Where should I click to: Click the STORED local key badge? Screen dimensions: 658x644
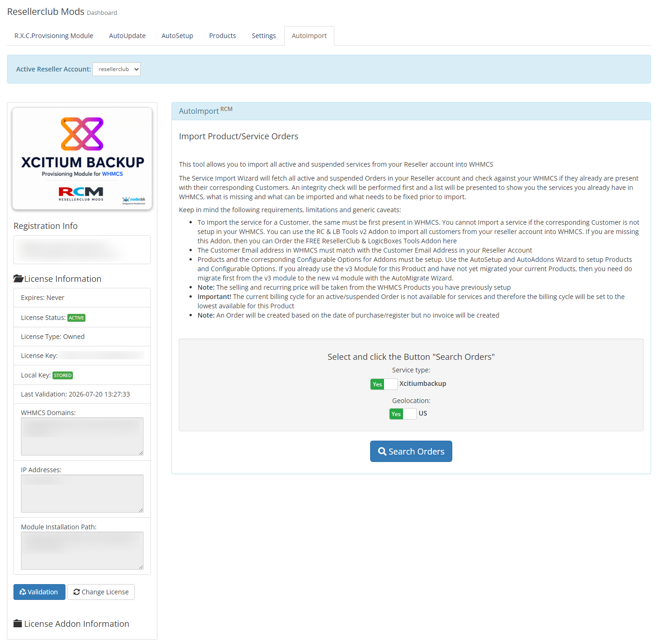pos(63,375)
